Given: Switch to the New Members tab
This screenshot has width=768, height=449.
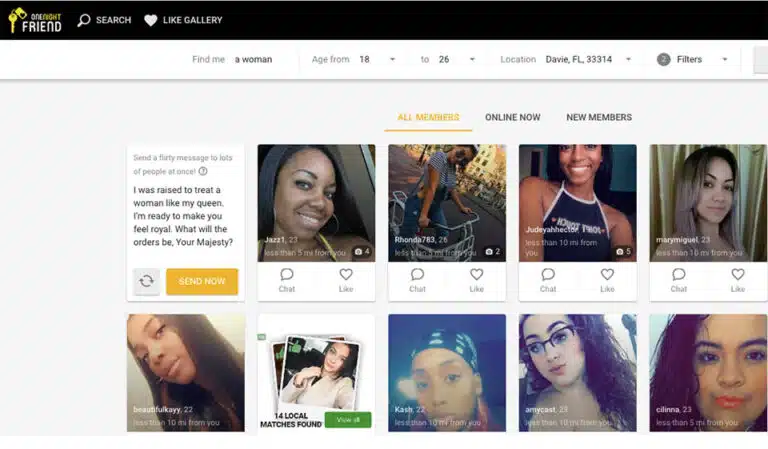Looking at the screenshot, I should pos(599,118).
